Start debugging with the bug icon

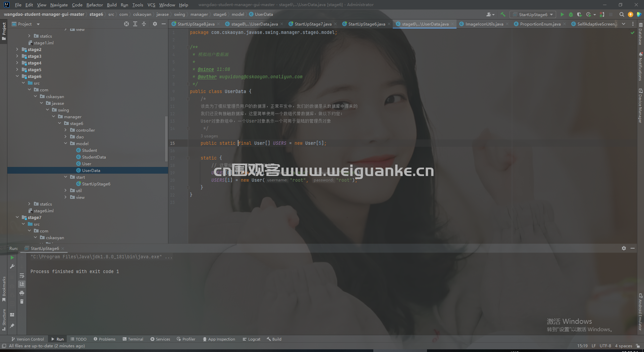(x=571, y=14)
